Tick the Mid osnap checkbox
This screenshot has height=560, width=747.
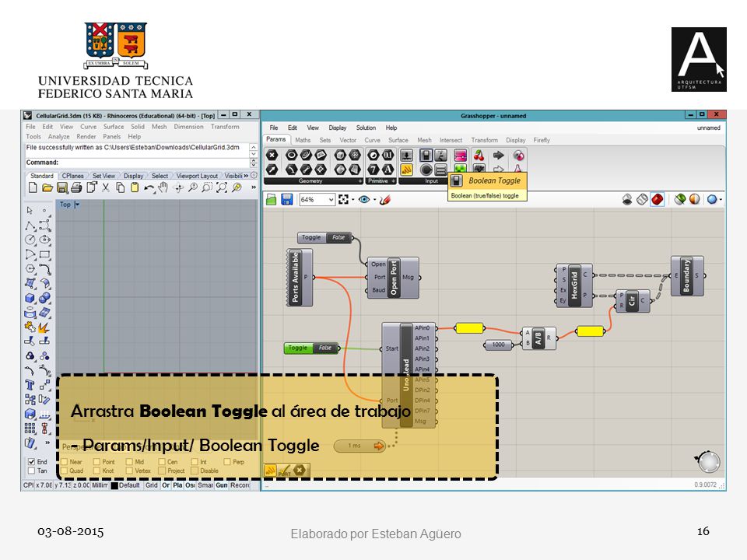(x=129, y=461)
